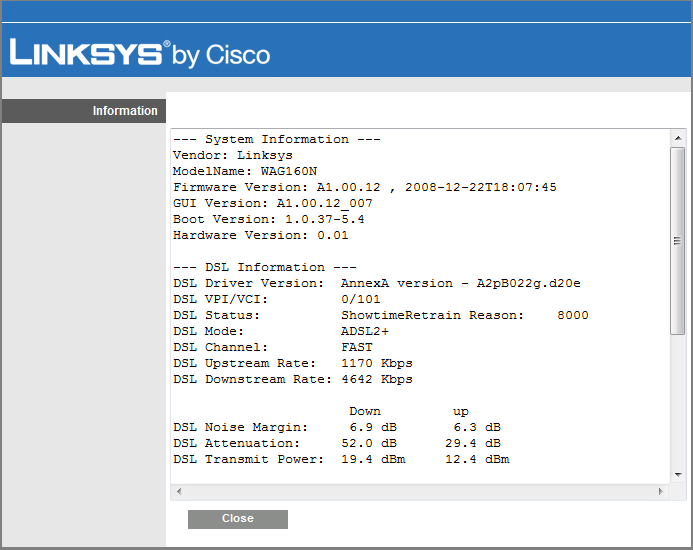Image resolution: width=693 pixels, height=550 pixels.
Task: Click the horizontal scroll right arrow
Action: tap(661, 491)
